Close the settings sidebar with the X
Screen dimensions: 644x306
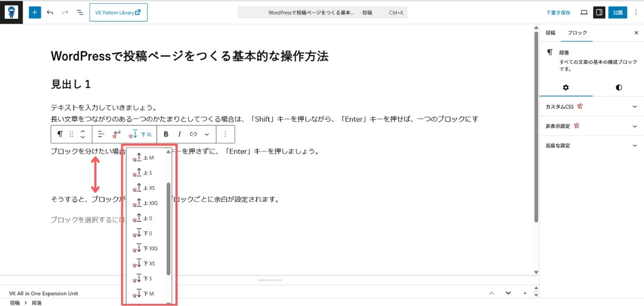pyautogui.click(x=636, y=33)
